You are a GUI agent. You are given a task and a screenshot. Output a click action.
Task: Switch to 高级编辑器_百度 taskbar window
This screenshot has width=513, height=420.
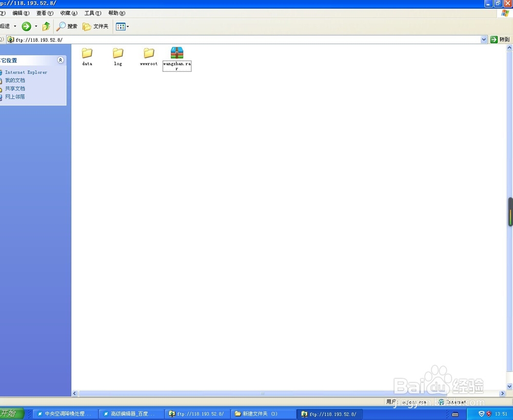pyautogui.click(x=131, y=414)
